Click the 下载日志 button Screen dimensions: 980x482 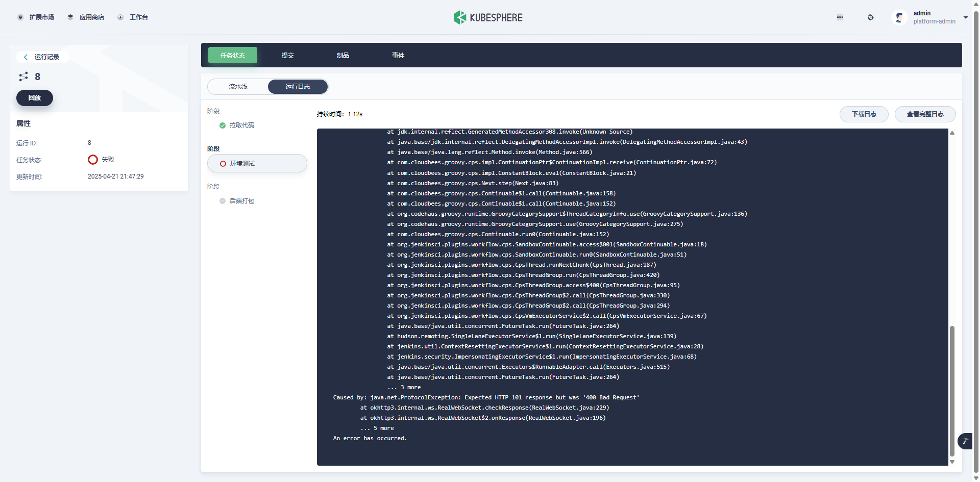tap(864, 114)
